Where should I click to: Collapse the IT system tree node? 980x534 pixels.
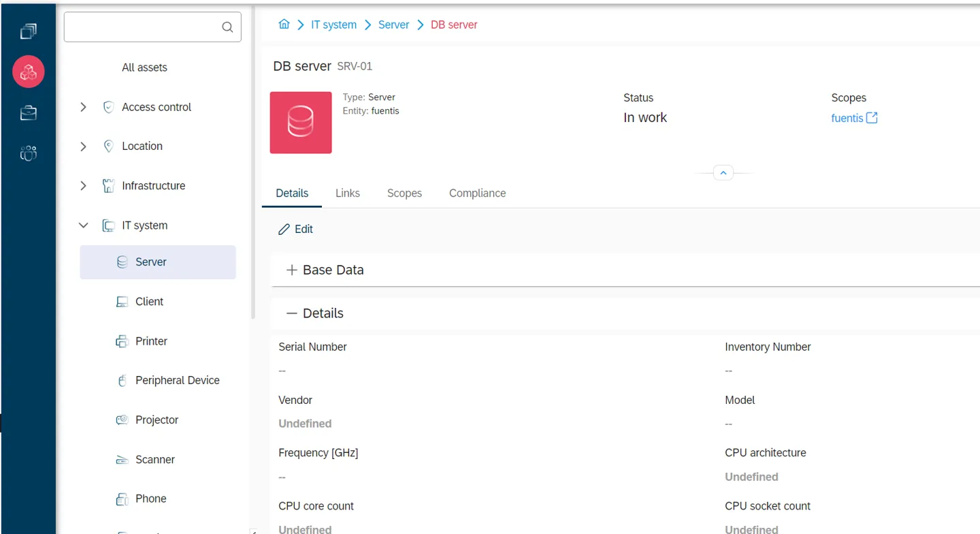(x=83, y=225)
